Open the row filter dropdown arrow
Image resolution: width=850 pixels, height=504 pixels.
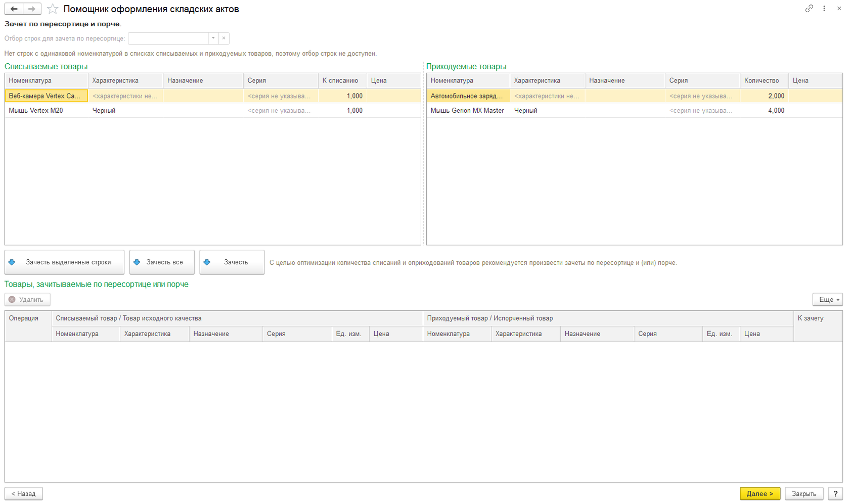click(213, 38)
